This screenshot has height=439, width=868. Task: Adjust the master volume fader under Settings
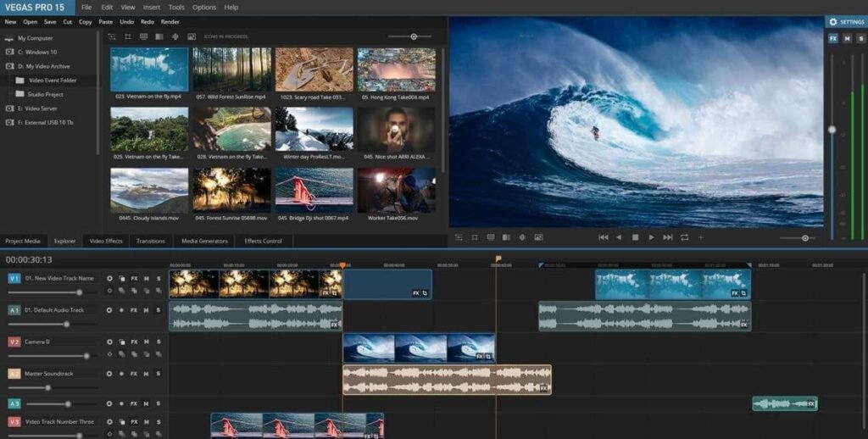coord(832,129)
